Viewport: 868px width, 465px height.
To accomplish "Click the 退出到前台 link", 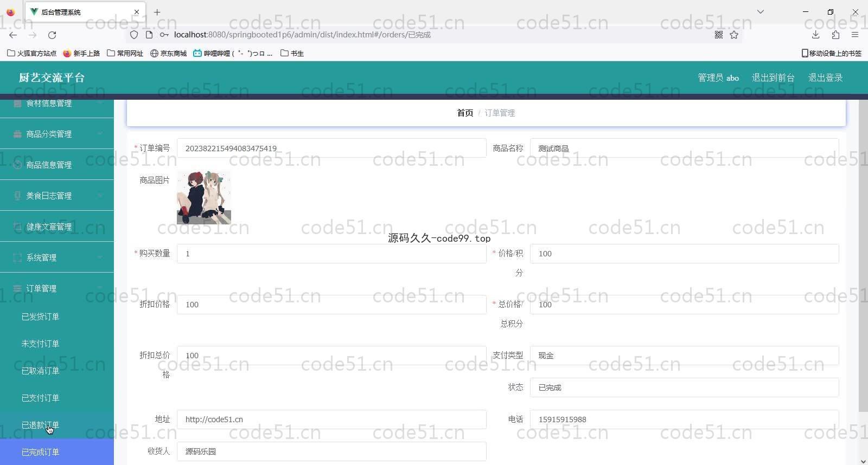I will tap(773, 77).
